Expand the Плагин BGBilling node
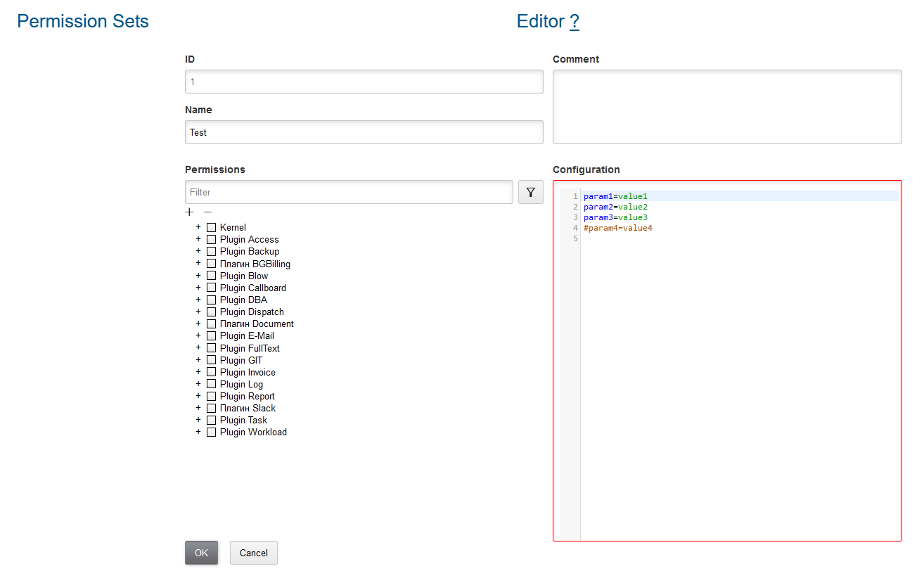The width and height of the screenshot is (924, 583). point(198,263)
